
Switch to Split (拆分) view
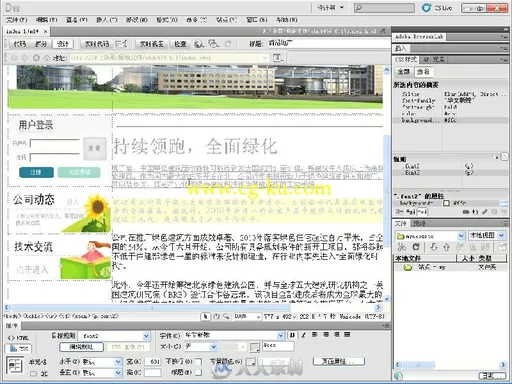[x=41, y=44]
